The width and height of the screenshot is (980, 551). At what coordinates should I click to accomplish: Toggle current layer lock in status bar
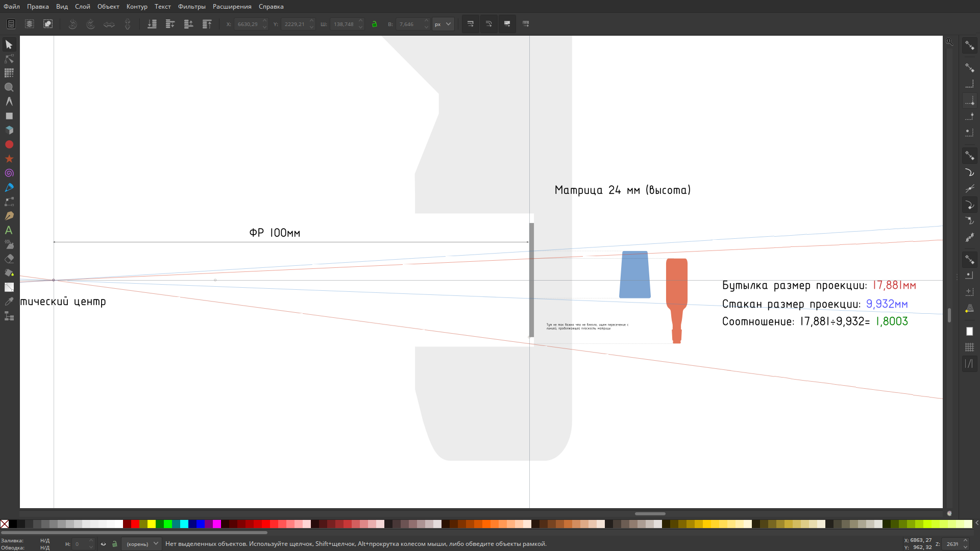pyautogui.click(x=115, y=544)
